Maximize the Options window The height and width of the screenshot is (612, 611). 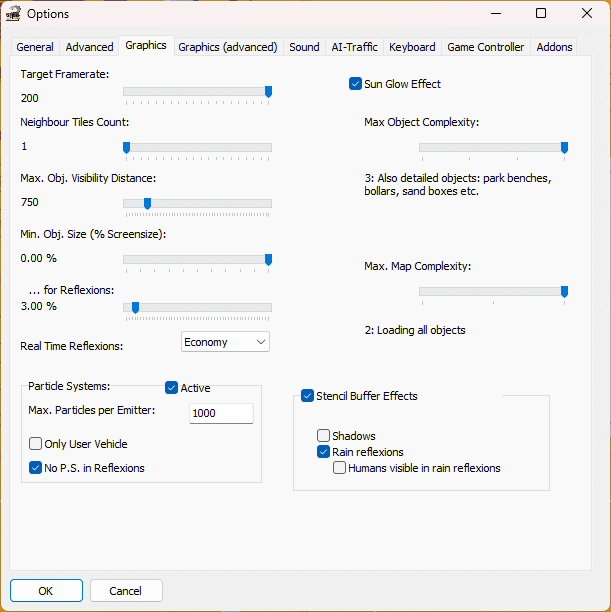click(x=541, y=14)
